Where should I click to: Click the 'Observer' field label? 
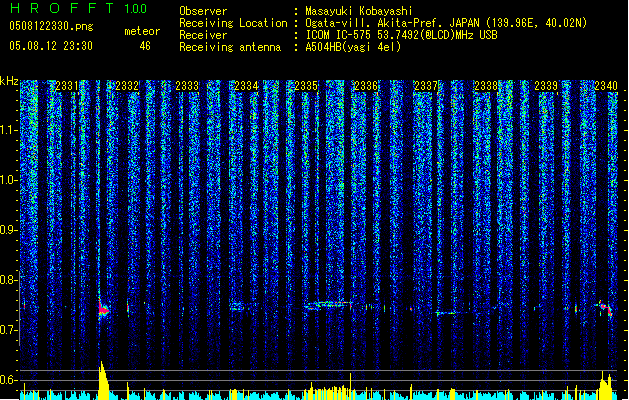(x=203, y=11)
